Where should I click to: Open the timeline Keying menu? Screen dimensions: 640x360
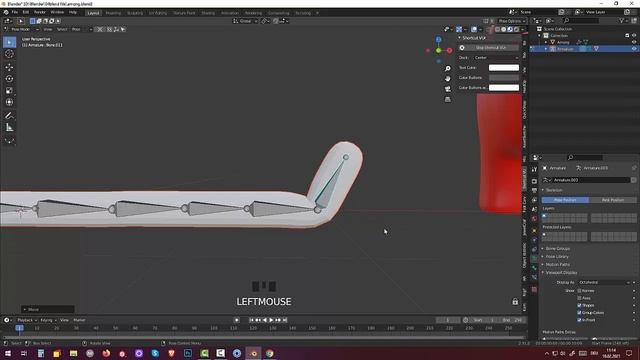tap(47, 320)
